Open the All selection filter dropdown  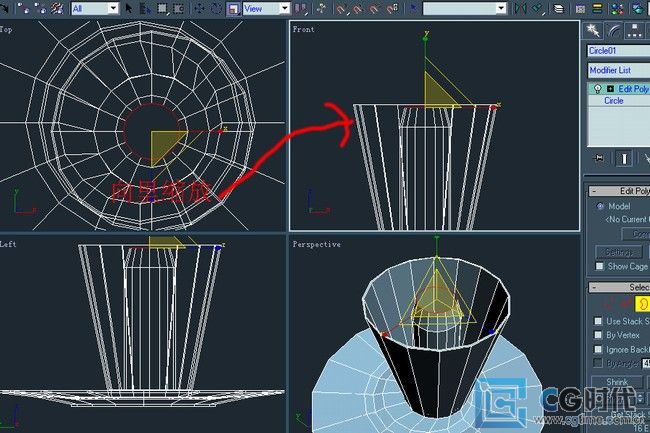[x=95, y=8]
